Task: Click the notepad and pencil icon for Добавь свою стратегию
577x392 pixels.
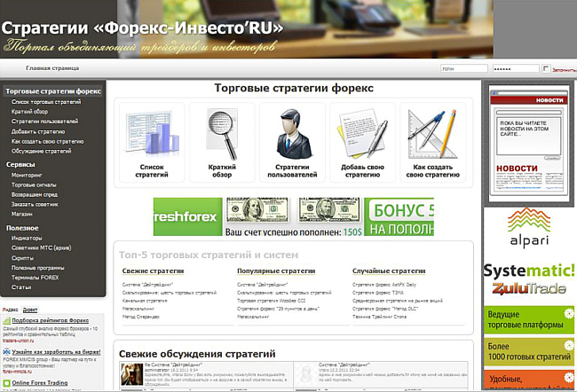Action: [364, 135]
